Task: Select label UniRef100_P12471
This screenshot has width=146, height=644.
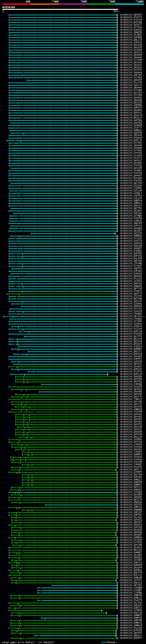Action: pos(131,371)
